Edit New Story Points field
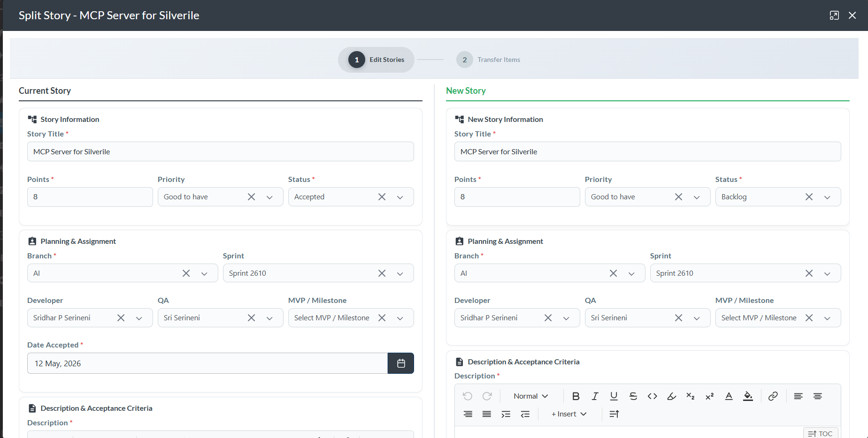This screenshot has height=438, width=868. [517, 197]
